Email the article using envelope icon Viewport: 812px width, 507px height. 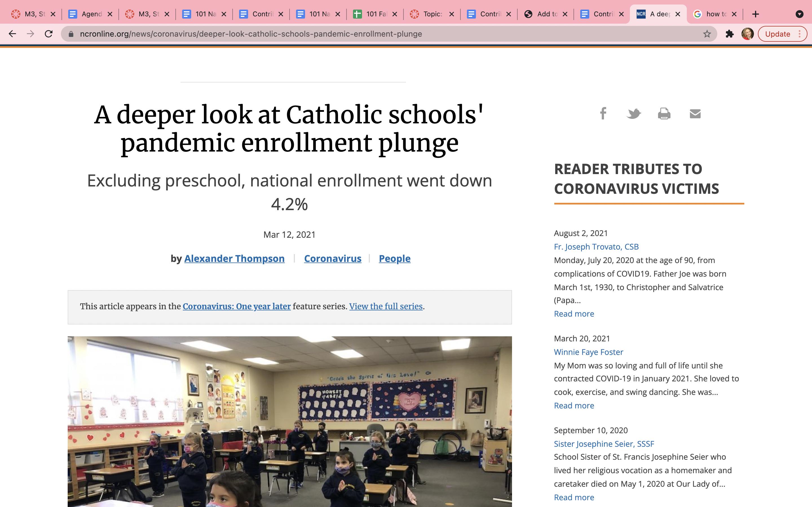695,114
